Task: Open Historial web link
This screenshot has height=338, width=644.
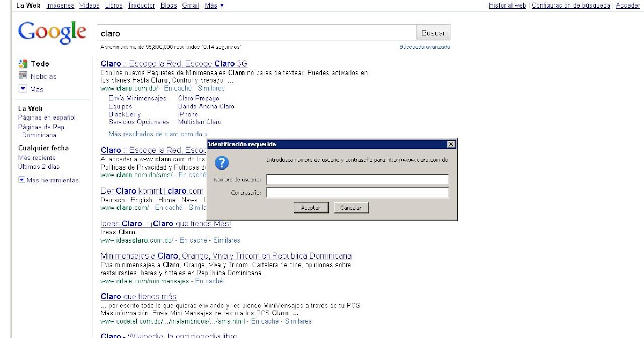Action: 507,5
